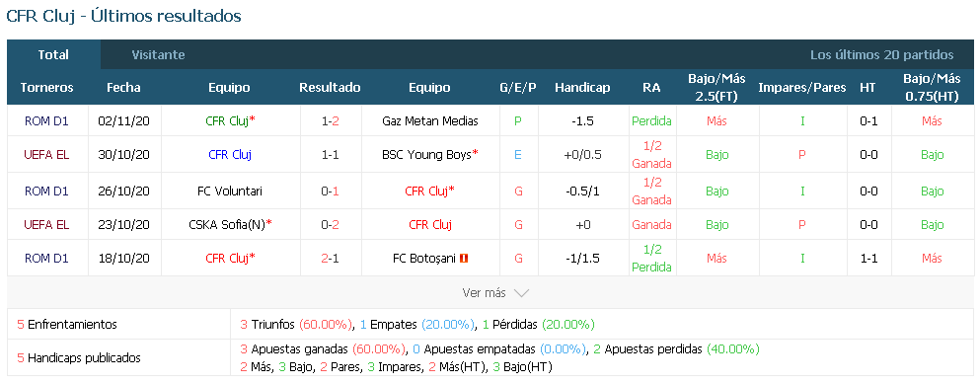Select the Total tab
The height and width of the screenshot is (384, 980).
pyautogui.click(x=53, y=54)
